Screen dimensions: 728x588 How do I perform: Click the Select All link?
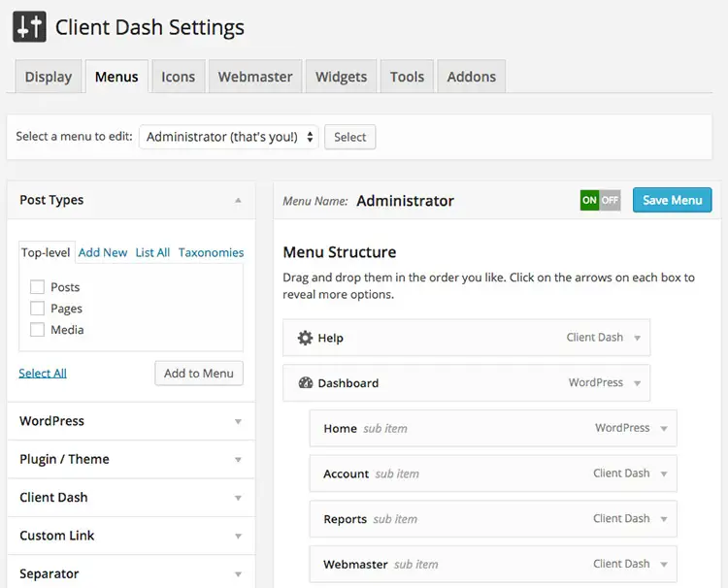tap(43, 374)
